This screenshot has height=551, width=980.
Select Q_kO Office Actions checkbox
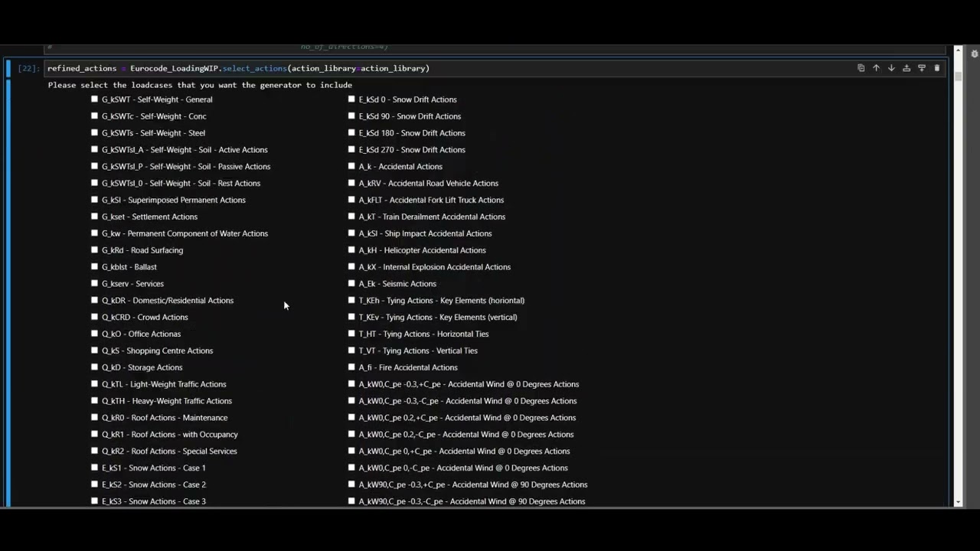94,334
